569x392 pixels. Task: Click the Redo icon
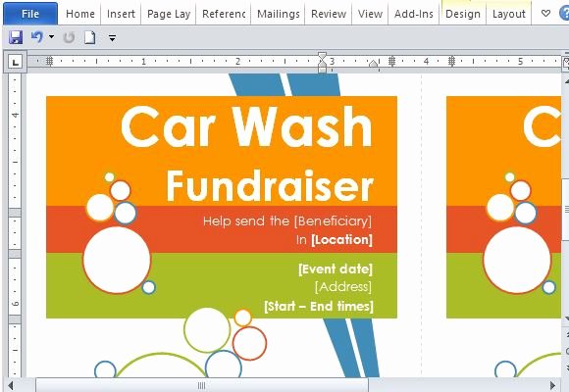pos(69,37)
